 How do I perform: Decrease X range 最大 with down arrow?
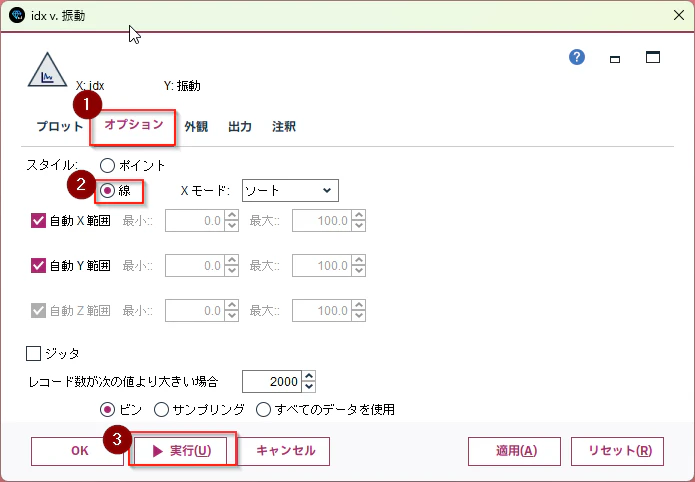point(359,226)
